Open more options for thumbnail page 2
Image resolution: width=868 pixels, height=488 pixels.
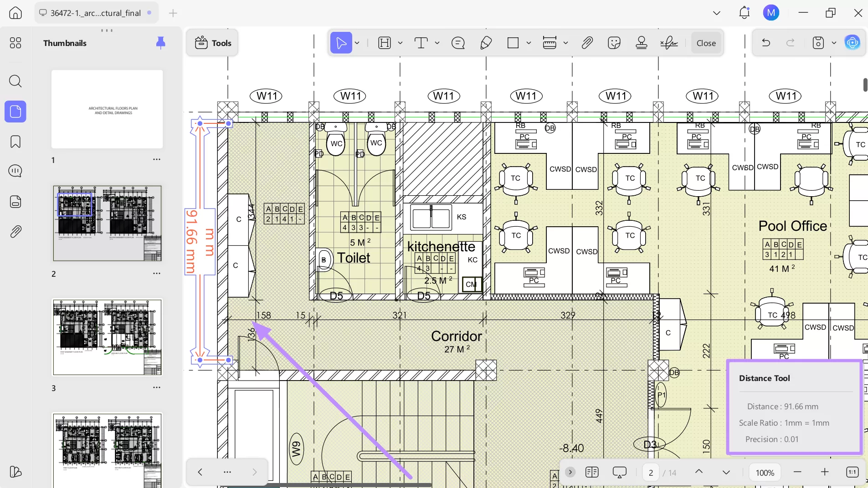coord(157,273)
